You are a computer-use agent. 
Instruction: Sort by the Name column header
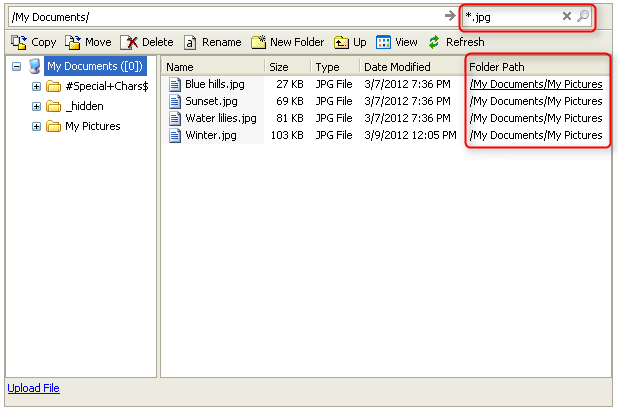click(x=214, y=67)
